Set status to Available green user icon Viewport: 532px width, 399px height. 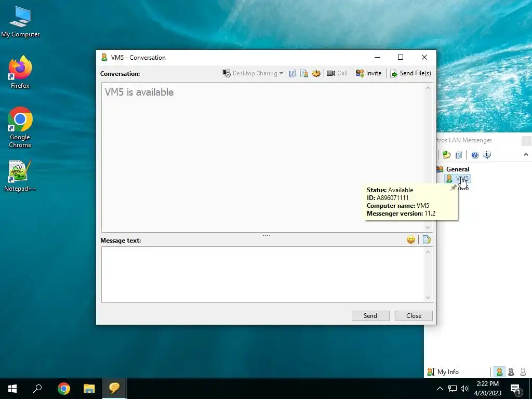click(499, 372)
